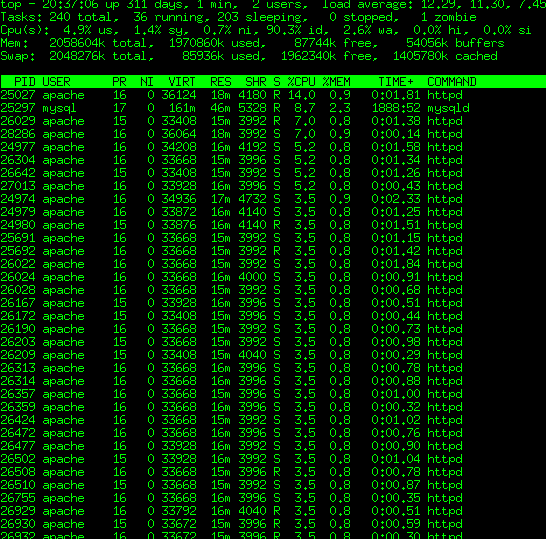The image size is (546, 539).
Task: Click the "1 zombie" task count
Action: tap(448, 17)
